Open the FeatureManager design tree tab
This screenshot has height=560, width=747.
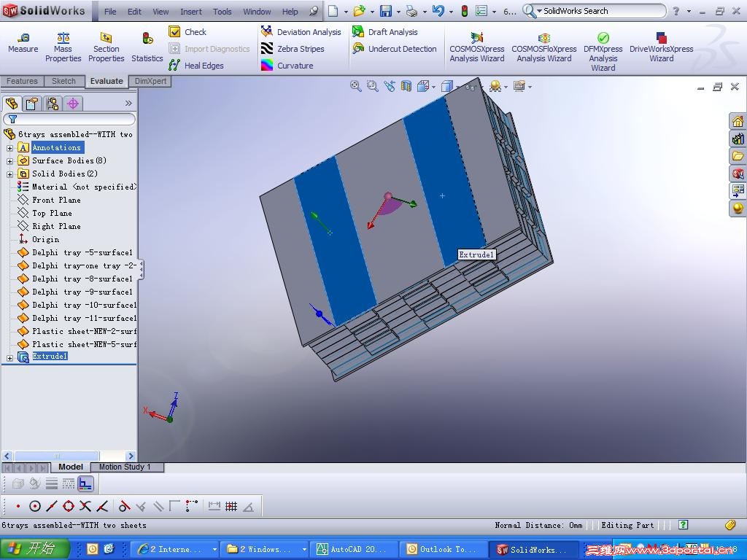[12, 103]
